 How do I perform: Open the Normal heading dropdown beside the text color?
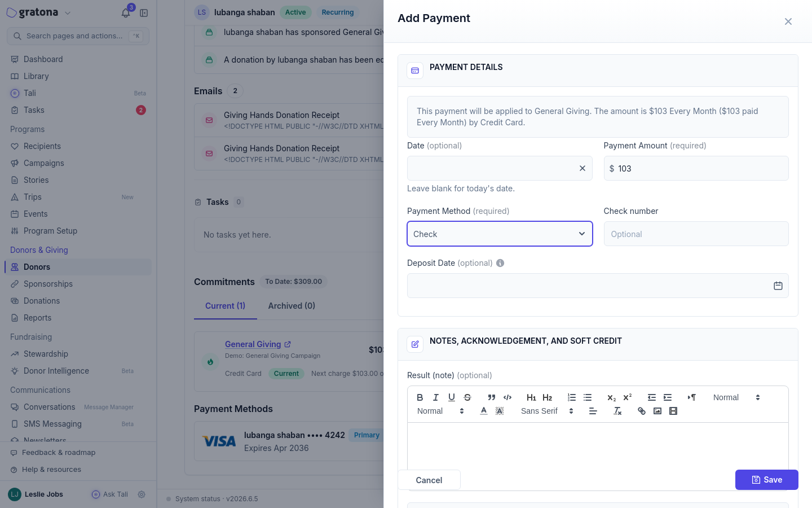click(x=440, y=411)
